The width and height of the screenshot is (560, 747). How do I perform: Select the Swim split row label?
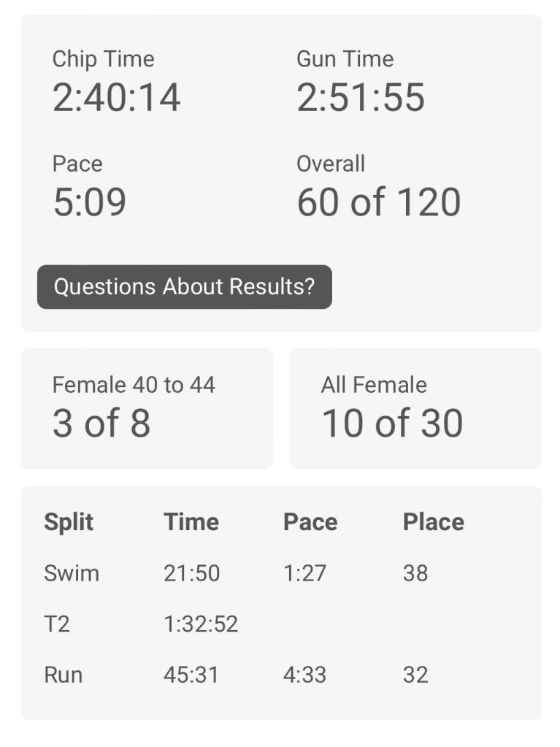coord(71,573)
